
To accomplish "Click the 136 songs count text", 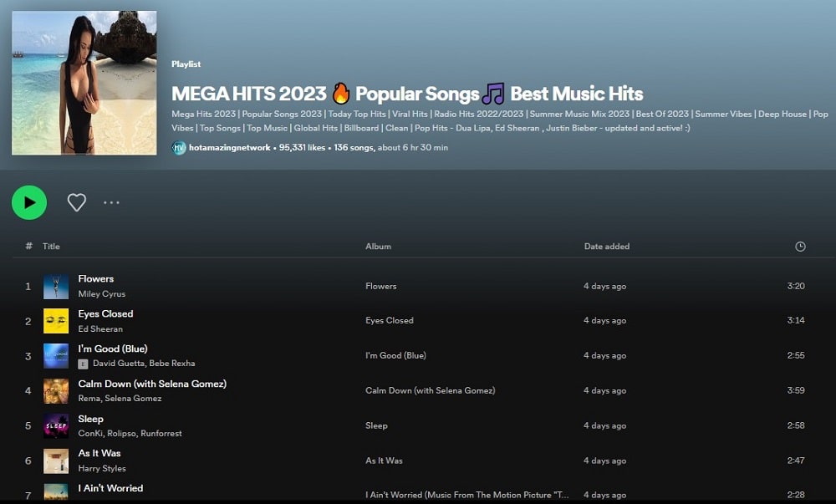I will click(x=354, y=148).
